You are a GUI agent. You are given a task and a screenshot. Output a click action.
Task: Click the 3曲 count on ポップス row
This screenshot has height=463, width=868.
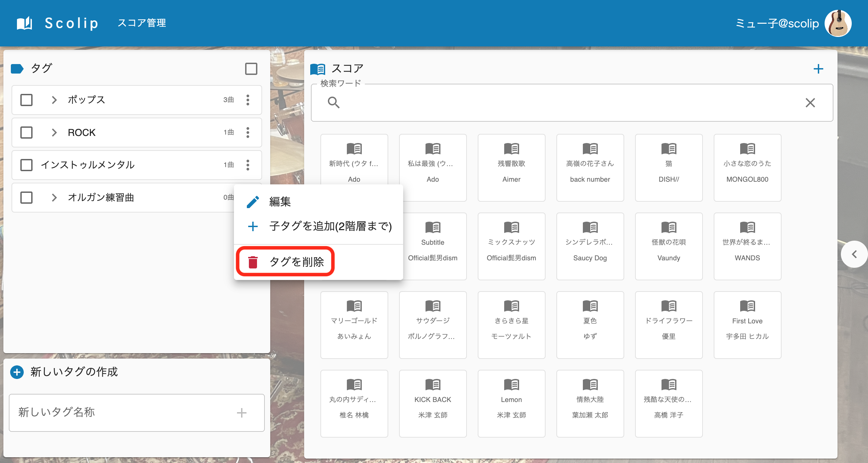(229, 100)
